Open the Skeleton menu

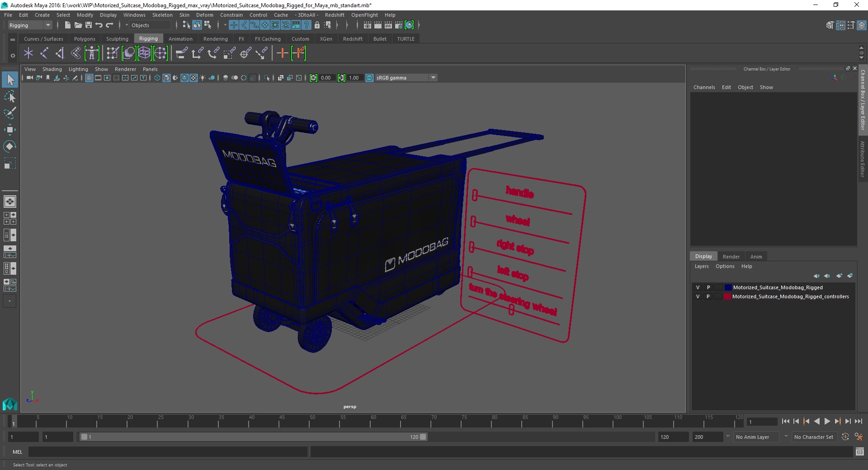(x=162, y=15)
